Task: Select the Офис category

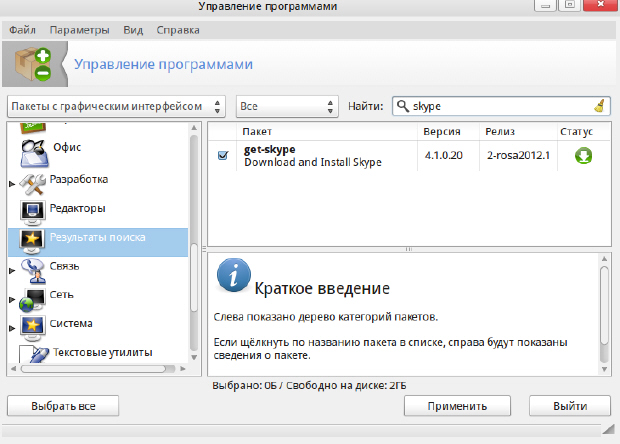Action: pyautogui.click(x=67, y=147)
